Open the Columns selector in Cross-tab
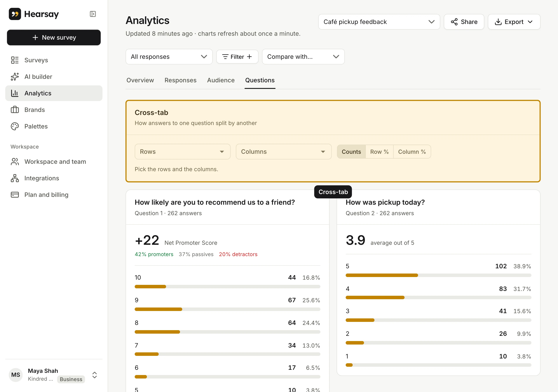 click(284, 152)
